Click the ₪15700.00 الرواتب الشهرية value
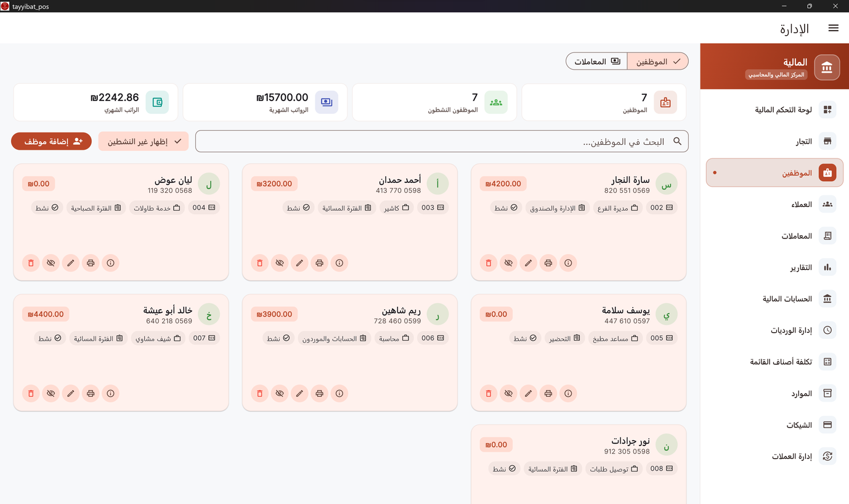The image size is (849, 504). (282, 97)
